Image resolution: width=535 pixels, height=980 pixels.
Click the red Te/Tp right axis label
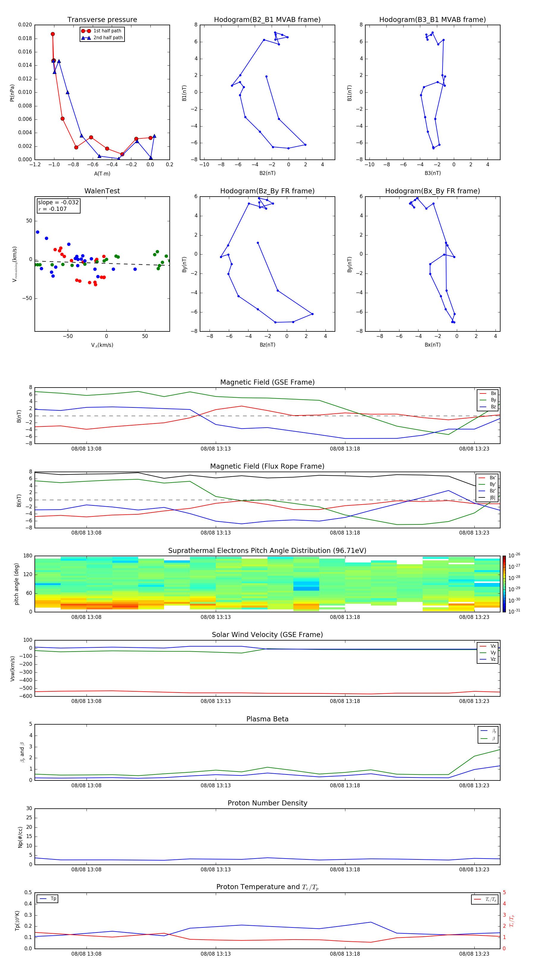tap(512, 921)
